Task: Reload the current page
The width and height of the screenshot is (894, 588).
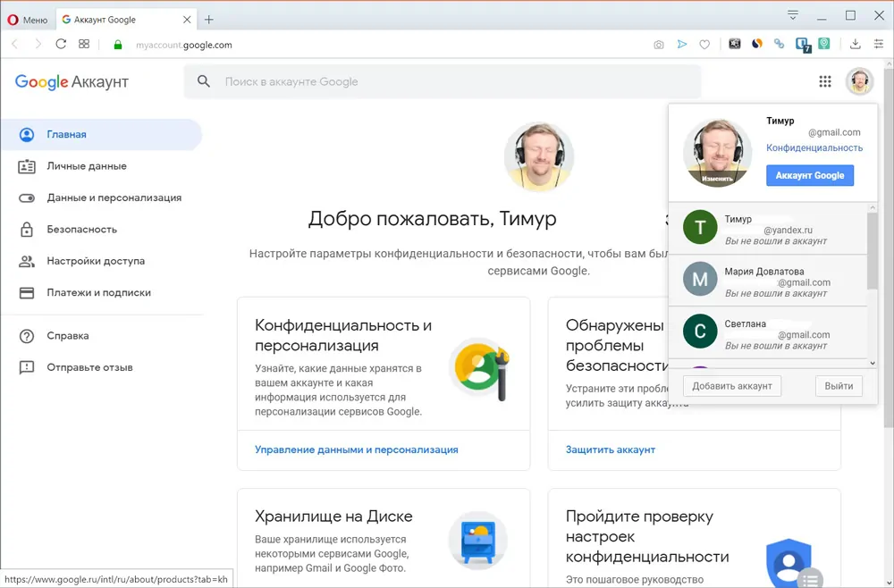Action: click(61, 45)
